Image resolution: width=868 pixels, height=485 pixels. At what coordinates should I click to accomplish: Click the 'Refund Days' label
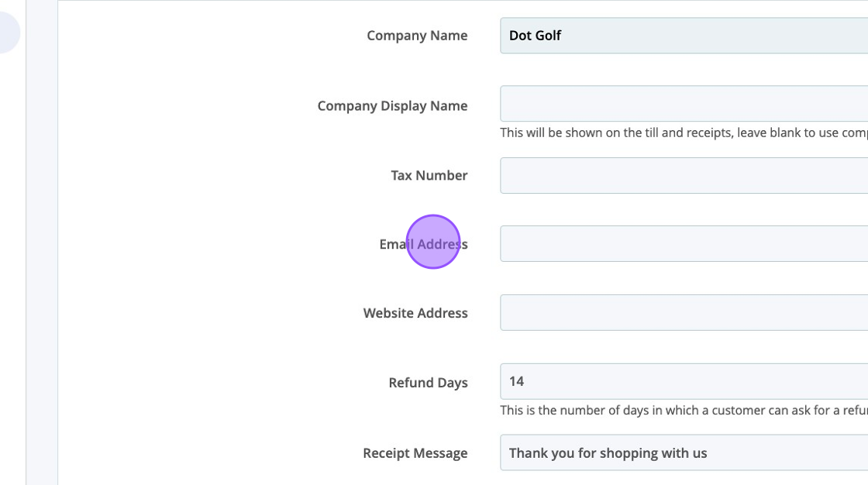click(428, 383)
